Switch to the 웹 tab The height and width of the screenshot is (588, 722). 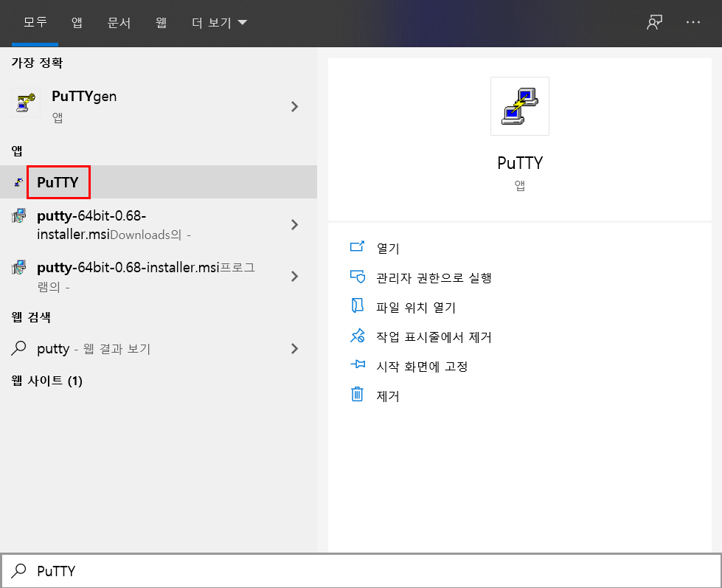(161, 22)
